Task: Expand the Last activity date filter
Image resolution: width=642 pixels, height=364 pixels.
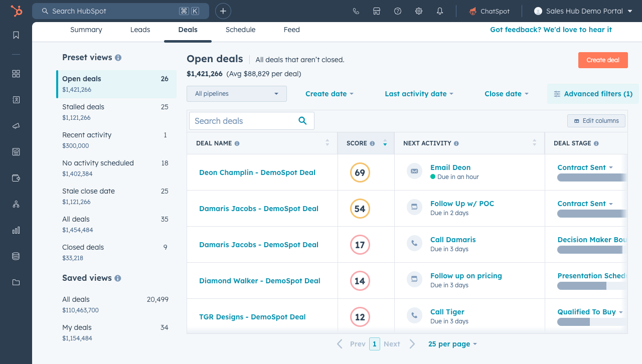Action: pyautogui.click(x=419, y=94)
